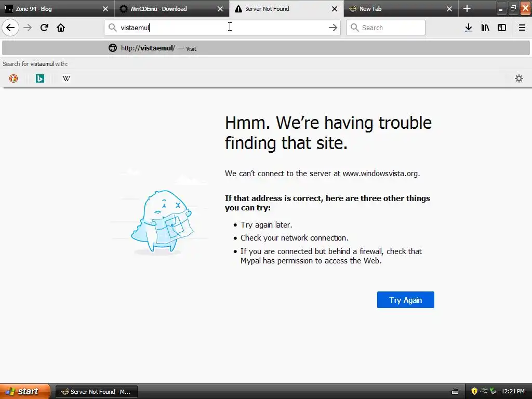Image resolution: width=532 pixels, height=399 pixels.
Task: Search vistaemul with DuckDuckGo
Action: click(13, 78)
